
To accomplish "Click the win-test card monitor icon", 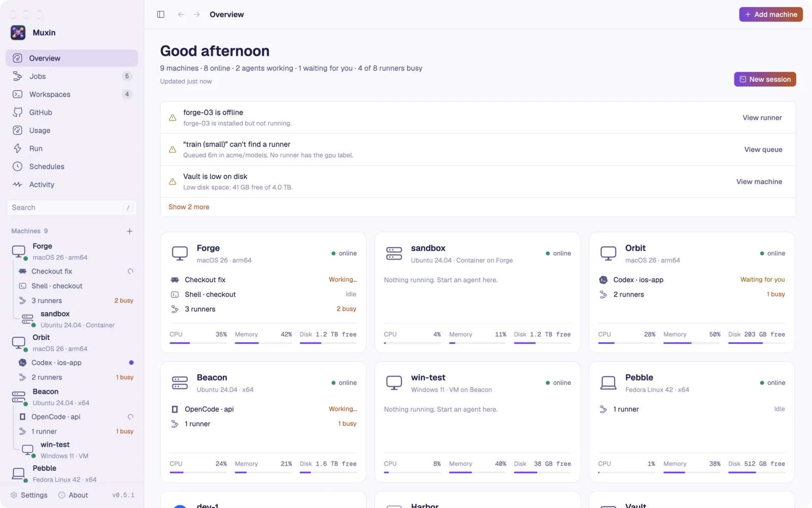I will [394, 383].
